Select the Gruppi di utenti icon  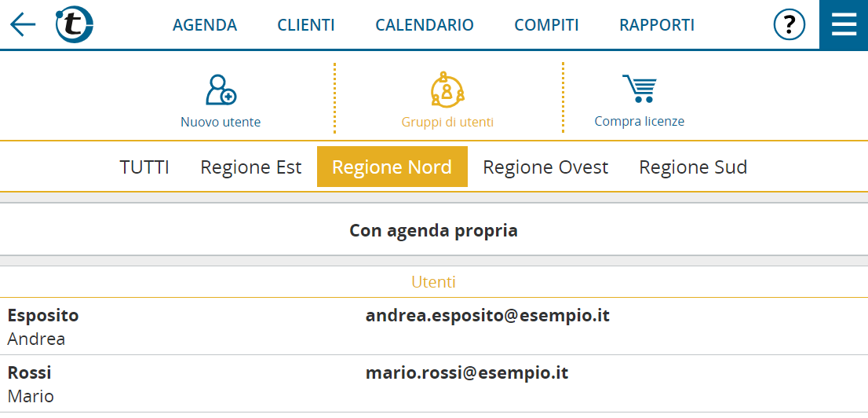tap(447, 89)
